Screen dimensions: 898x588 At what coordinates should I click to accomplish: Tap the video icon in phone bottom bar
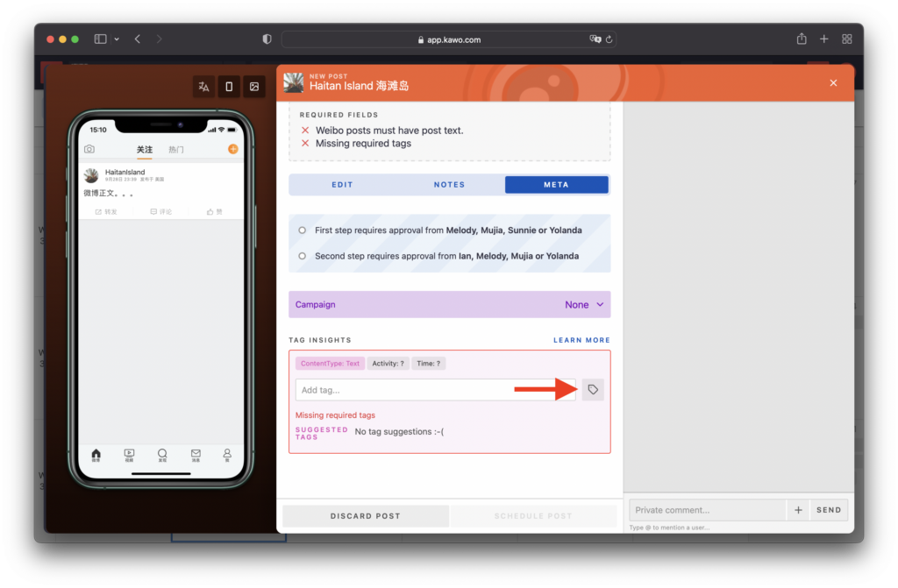[130, 455]
